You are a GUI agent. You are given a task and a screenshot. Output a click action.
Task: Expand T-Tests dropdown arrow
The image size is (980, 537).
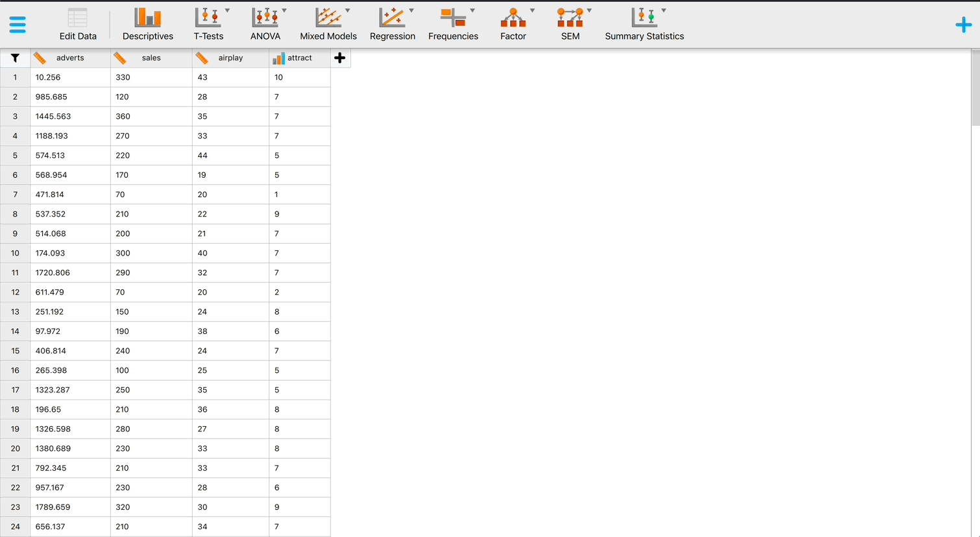227,10
